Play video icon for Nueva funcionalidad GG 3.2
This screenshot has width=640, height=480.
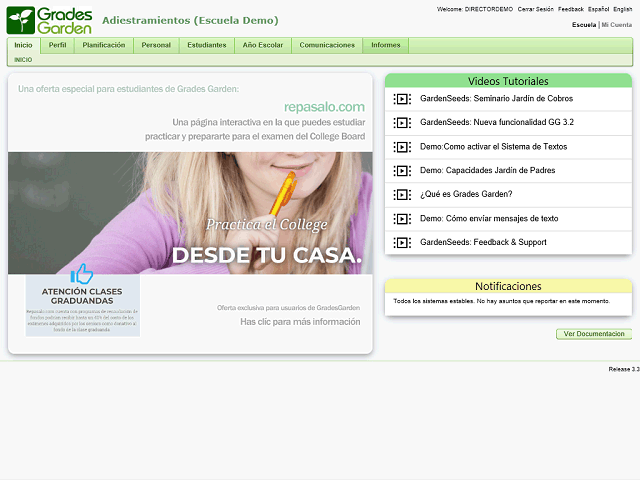click(402, 123)
